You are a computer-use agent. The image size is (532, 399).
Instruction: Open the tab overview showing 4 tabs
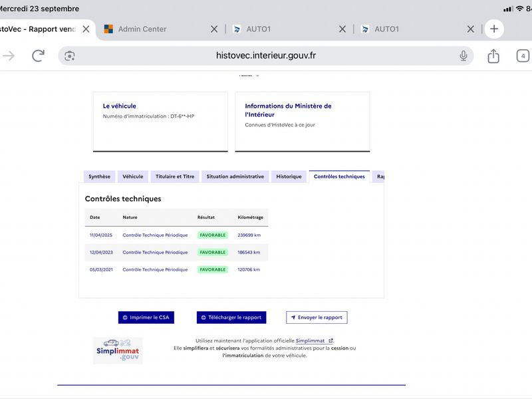coord(523,56)
